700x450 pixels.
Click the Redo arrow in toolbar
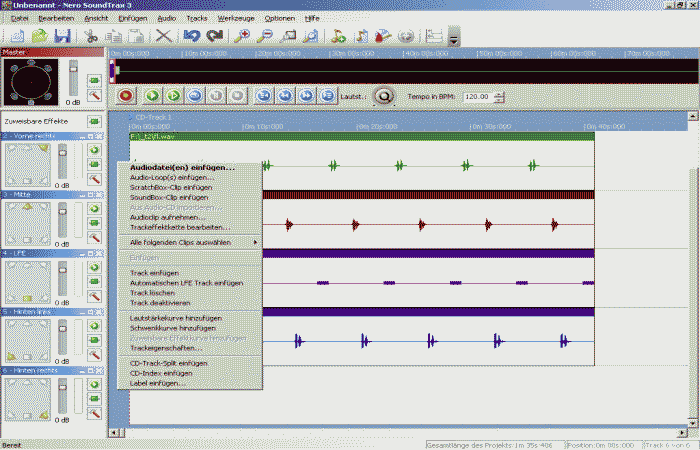point(214,36)
